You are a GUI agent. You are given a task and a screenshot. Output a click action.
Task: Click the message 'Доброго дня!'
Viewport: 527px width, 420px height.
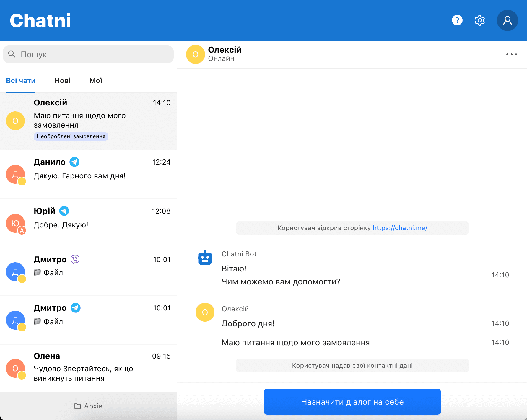(x=248, y=324)
